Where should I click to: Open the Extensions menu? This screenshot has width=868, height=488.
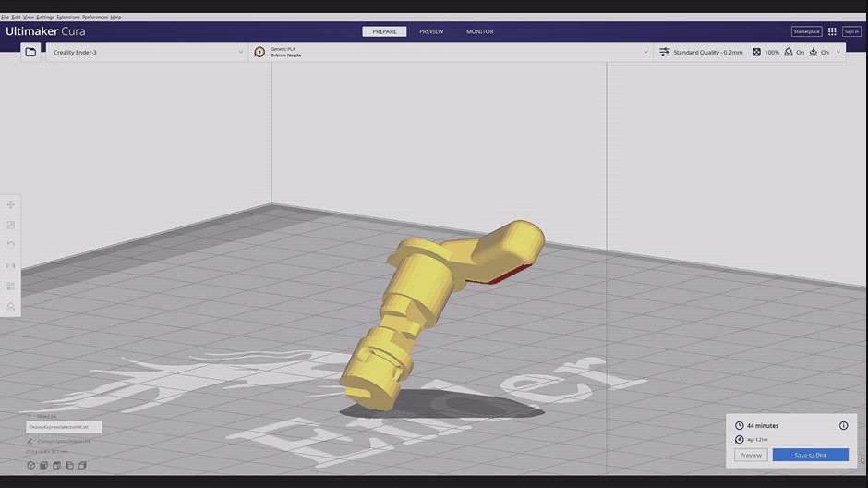(68, 17)
